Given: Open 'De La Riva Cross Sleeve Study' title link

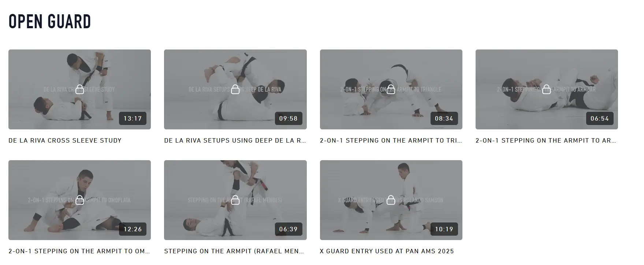Looking at the screenshot, I should [x=65, y=140].
